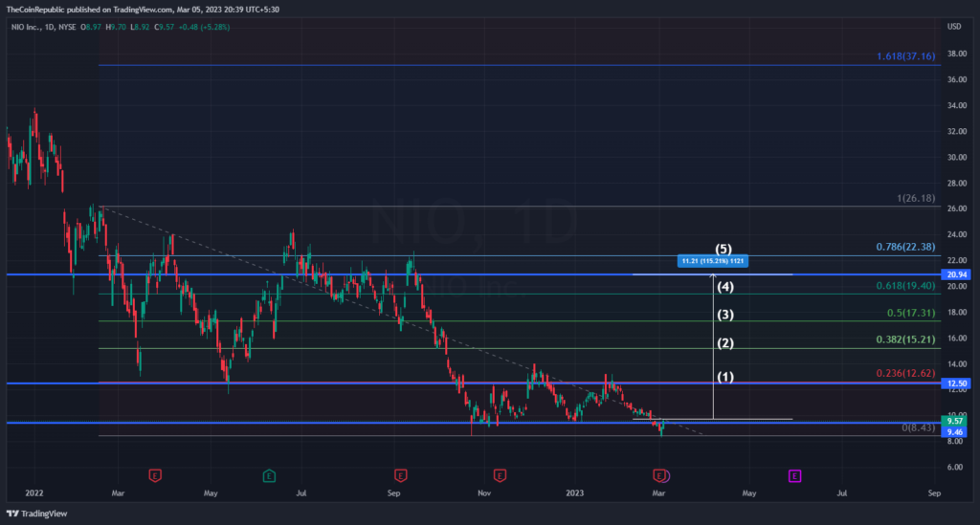The width and height of the screenshot is (980, 525).
Task: Select the wave (4) annotation
Action: (725, 287)
